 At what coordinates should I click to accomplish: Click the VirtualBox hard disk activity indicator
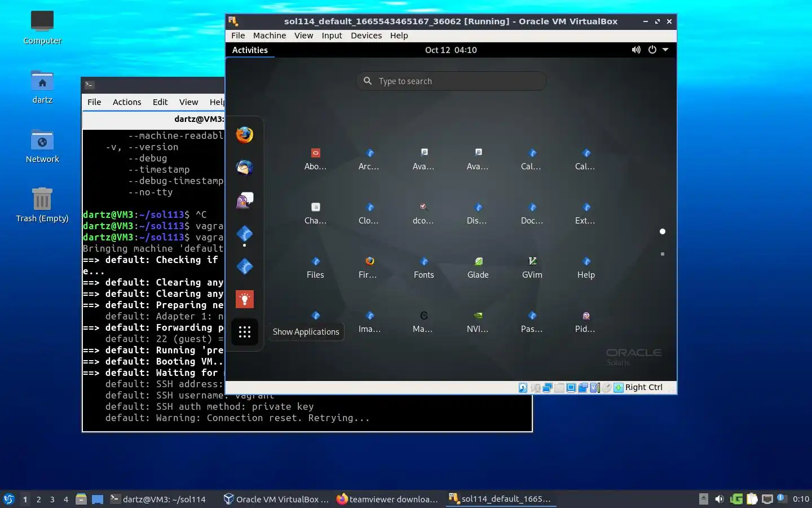click(523, 388)
